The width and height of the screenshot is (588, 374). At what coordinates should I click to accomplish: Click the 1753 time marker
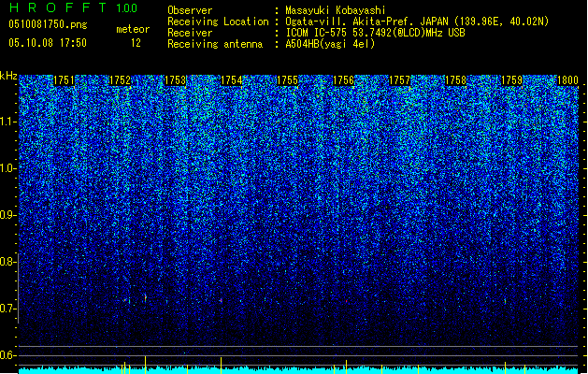click(176, 80)
